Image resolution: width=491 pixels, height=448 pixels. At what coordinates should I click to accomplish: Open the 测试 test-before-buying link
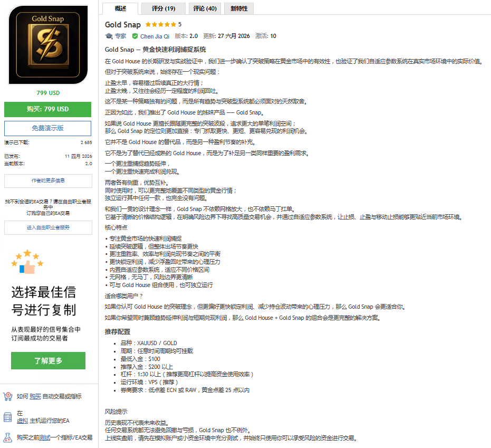coord(45,437)
